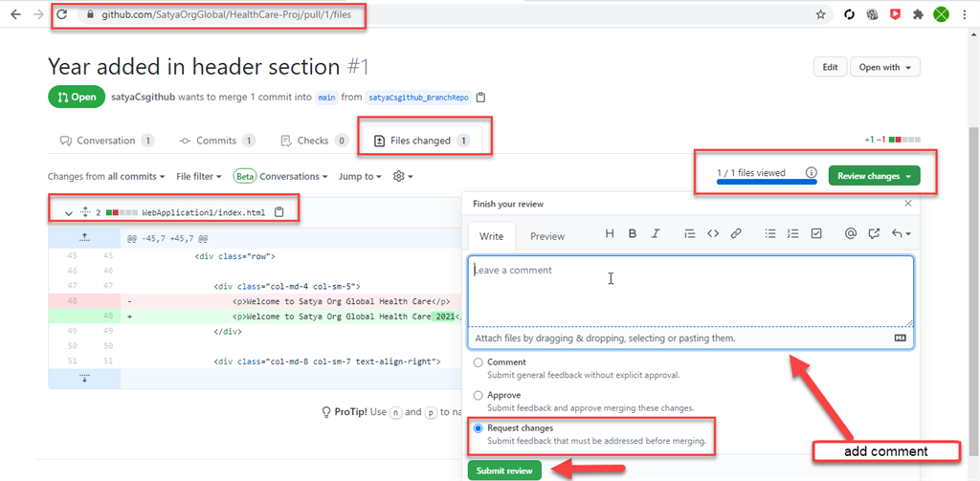The image size is (980, 481).
Task: Open diff settings gear dropdown
Action: pos(403,177)
